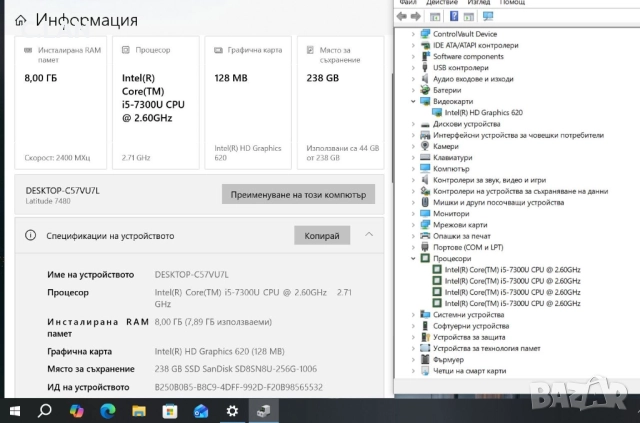Expand the Портове (COM и LPT) node
Image resolution: width=640 pixels, height=423 pixels.
(x=413, y=247)
